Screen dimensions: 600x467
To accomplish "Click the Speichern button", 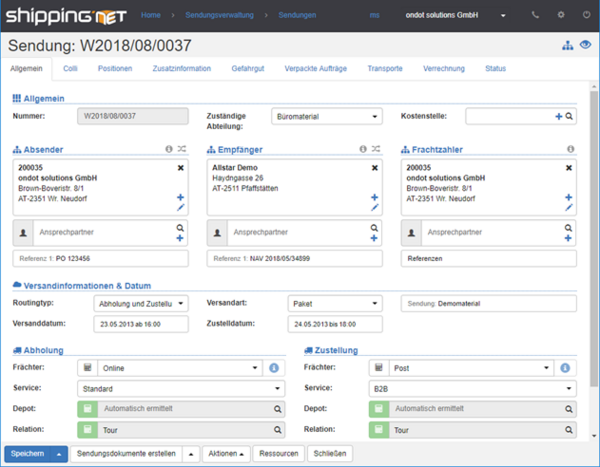I will [x=29, y=453].
